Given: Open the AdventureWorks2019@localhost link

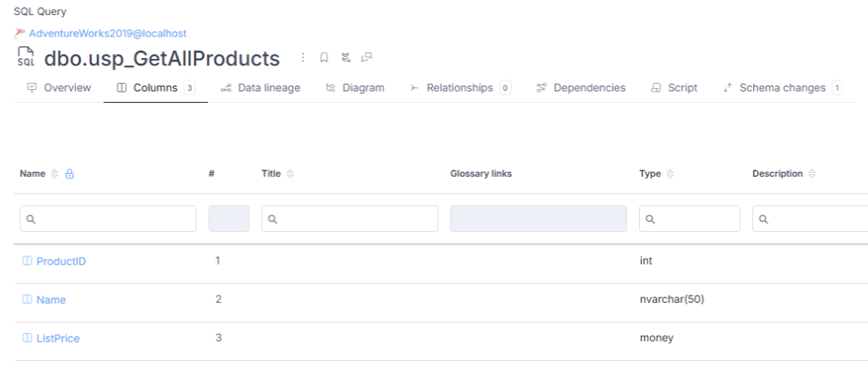Looking at the screenshot, I should pos(107,33).
